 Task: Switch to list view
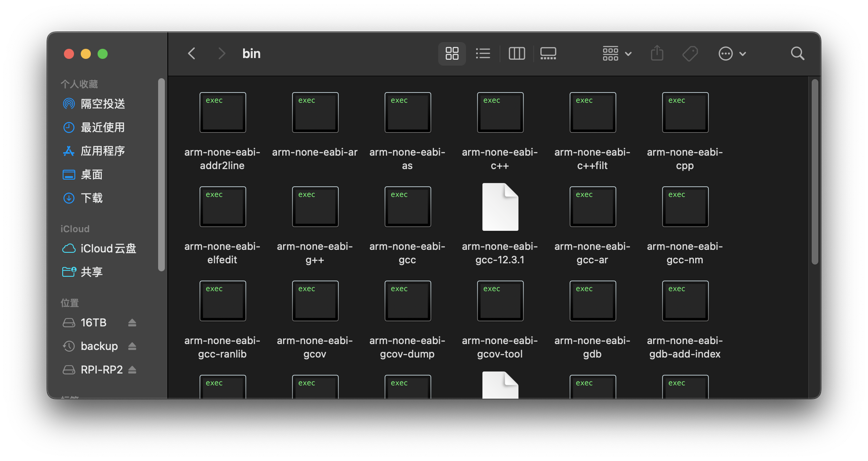(483, 53)
